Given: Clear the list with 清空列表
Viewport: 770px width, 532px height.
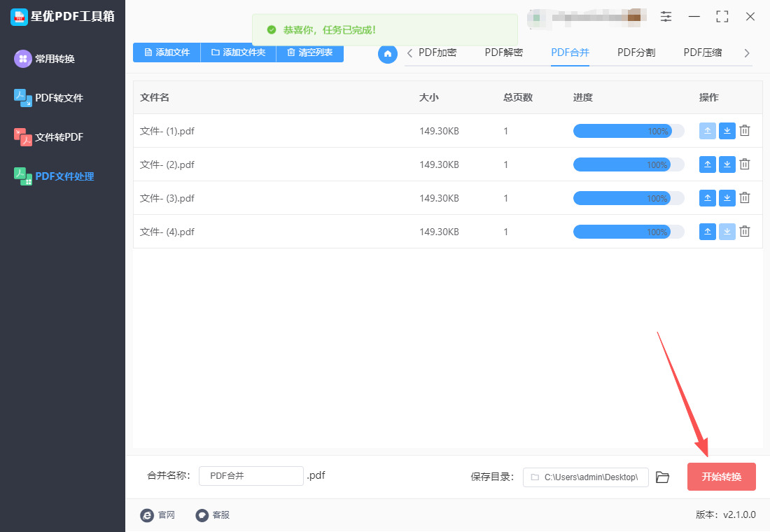Looking at the screenshot, I should (309, 52).
